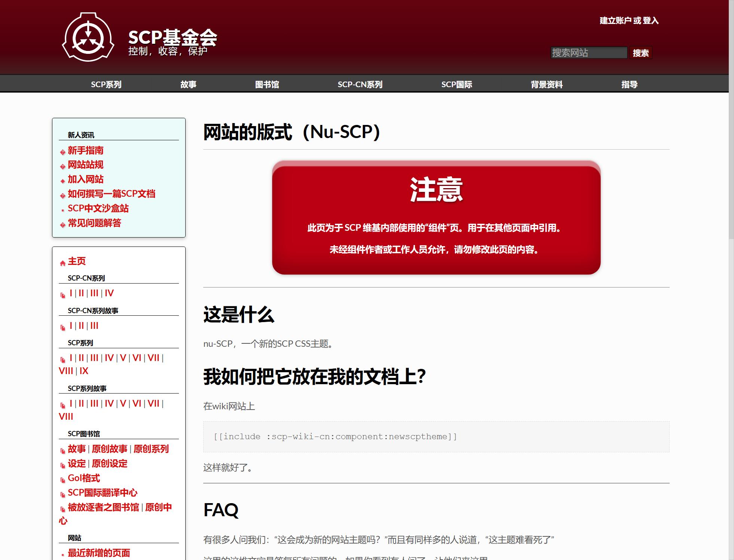Open the SCP series IX link in the sidebar

click(x=84, y=371)
